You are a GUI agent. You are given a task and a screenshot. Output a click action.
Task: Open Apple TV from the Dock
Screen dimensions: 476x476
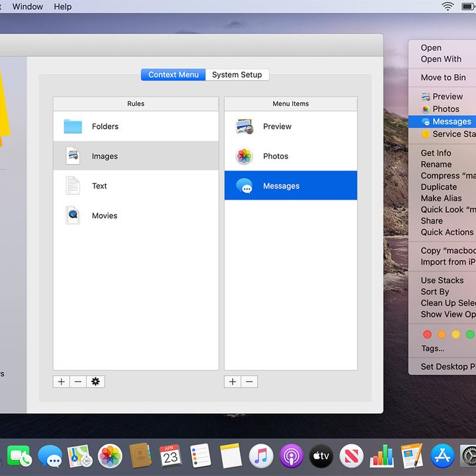[x=321, y=456]
